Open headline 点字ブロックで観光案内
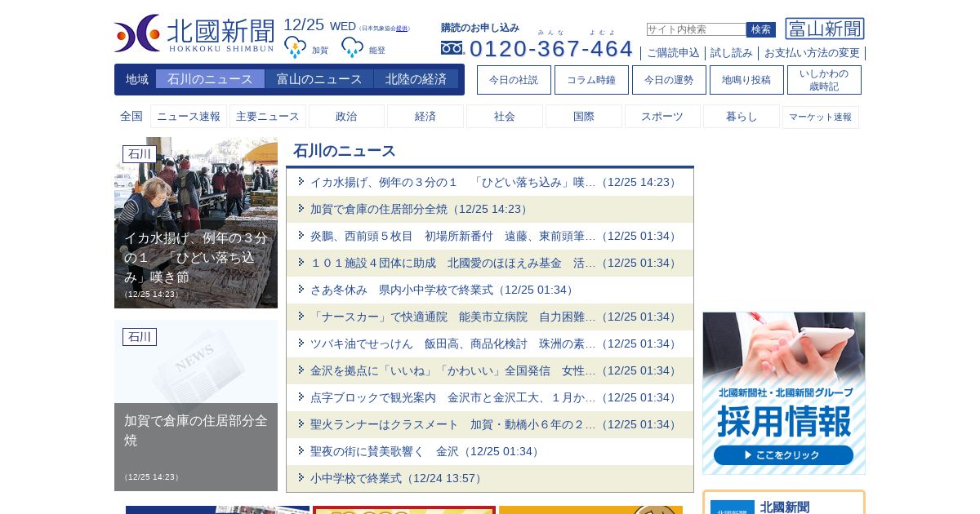The height and width of the screenshot is (514, 980). (x=490, y=397)
